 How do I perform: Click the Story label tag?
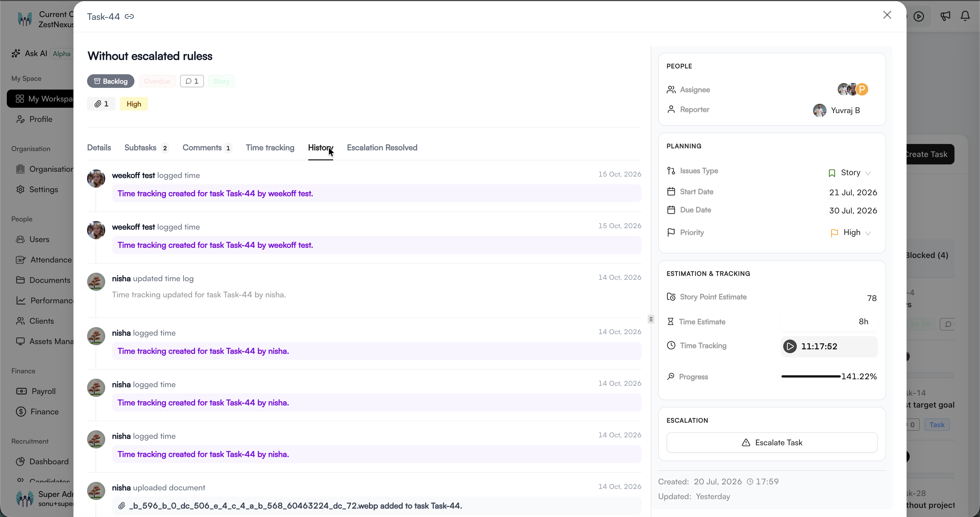coord(221,81)
